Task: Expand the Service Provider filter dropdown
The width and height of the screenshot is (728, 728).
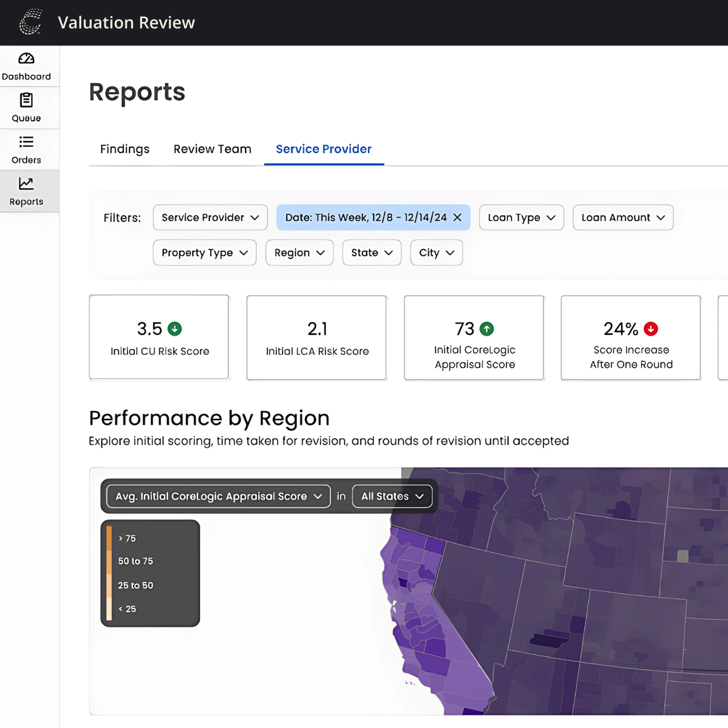Action: point(210,218)
